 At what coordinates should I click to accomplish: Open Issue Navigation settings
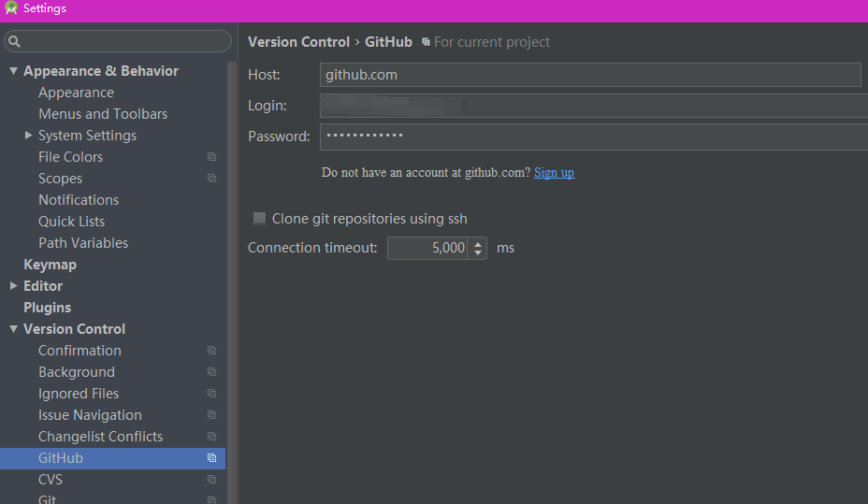tap(90, 415)
